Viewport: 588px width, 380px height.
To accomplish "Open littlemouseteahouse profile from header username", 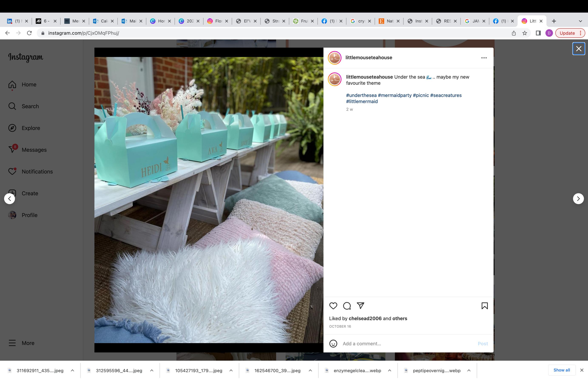I will click(369, 58).
